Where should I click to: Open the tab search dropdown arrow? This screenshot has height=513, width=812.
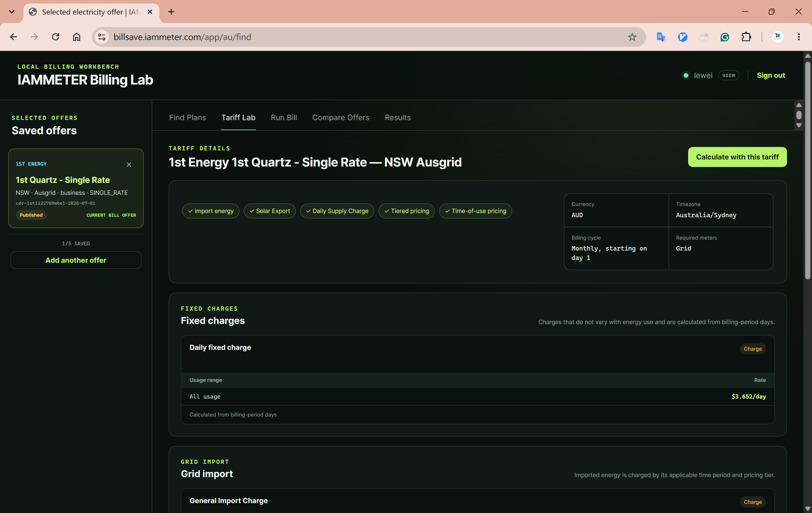tap(12, 12)
